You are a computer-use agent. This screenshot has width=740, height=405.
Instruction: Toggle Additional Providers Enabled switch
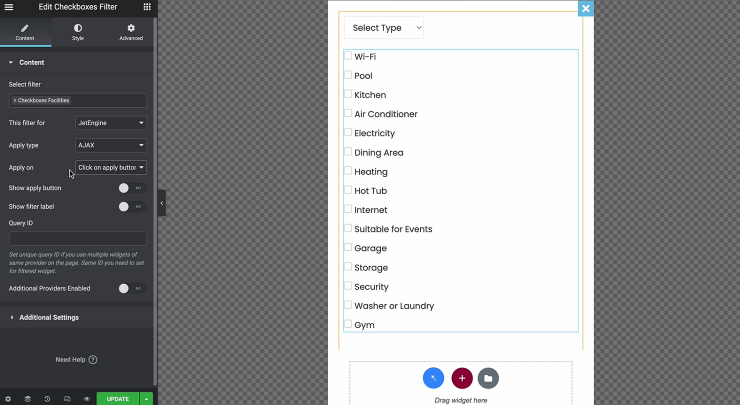(x=132, y=288)
